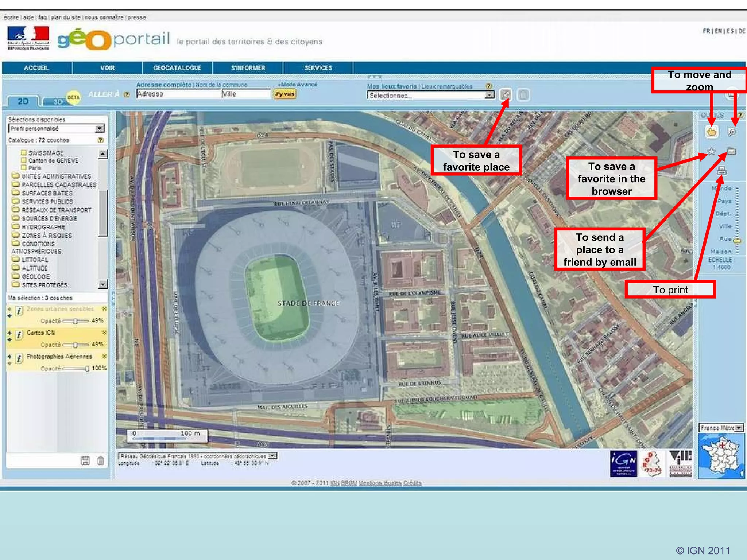747x560 pixels.
Task: Select the pan hand tool
Action: [x=711, y=132]
